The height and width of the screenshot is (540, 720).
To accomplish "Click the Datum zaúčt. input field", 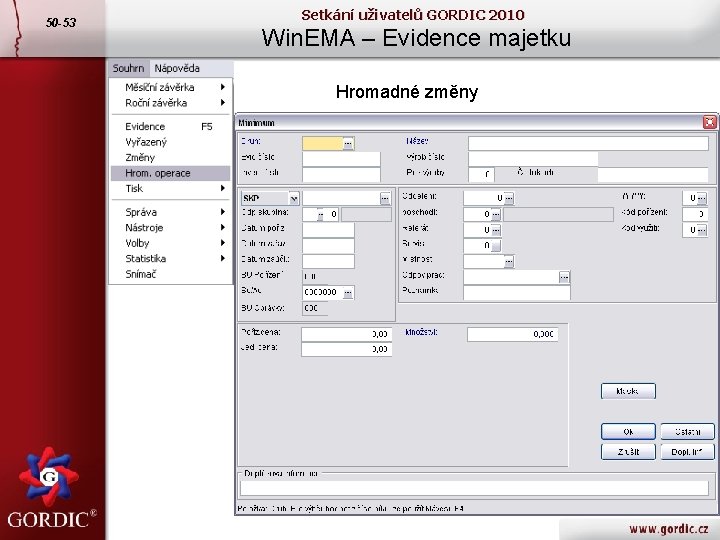I will pos(328,261).
